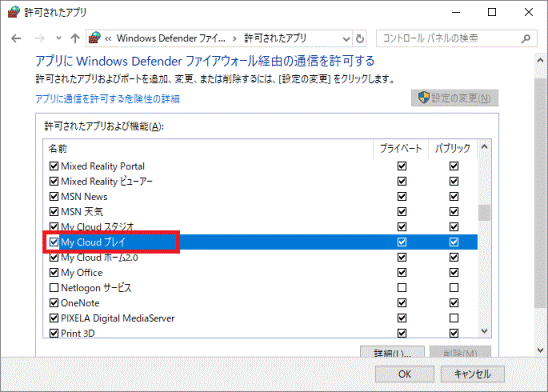Click the app list scrollbar thumb
This screenshot has width=548, height=392.
tap(484, 212)
